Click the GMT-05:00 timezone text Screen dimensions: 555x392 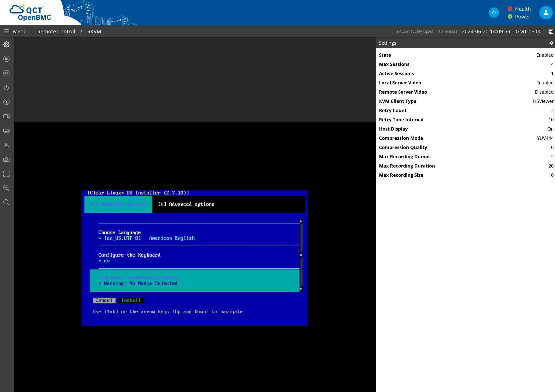point(529,31)
